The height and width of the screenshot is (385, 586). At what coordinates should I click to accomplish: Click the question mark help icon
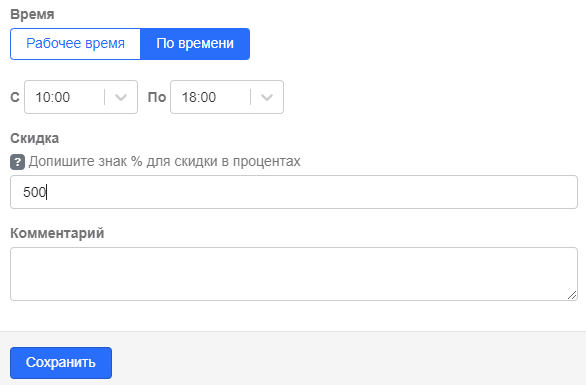(17, 162)
